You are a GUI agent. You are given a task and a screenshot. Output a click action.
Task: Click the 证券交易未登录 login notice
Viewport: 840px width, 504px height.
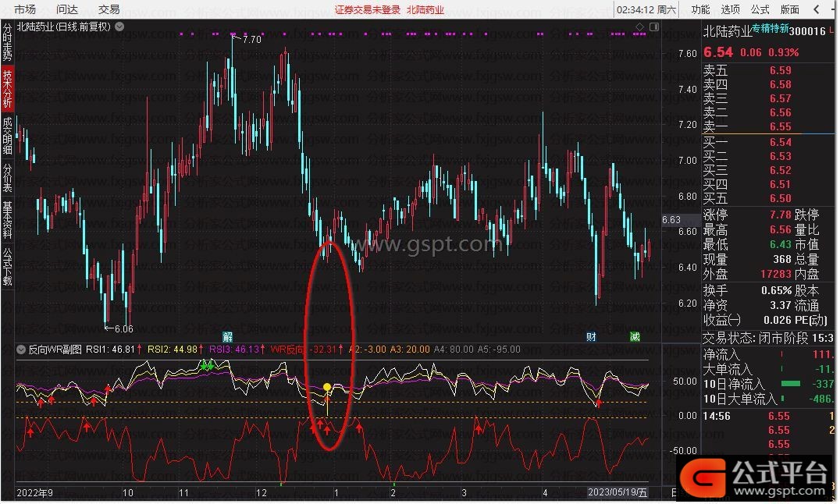368,9
